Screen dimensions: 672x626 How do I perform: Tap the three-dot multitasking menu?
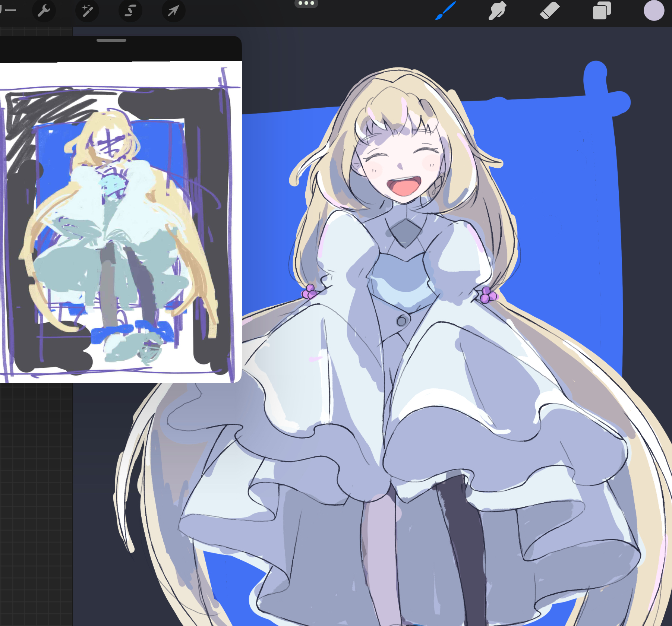(x=306, y=3)
